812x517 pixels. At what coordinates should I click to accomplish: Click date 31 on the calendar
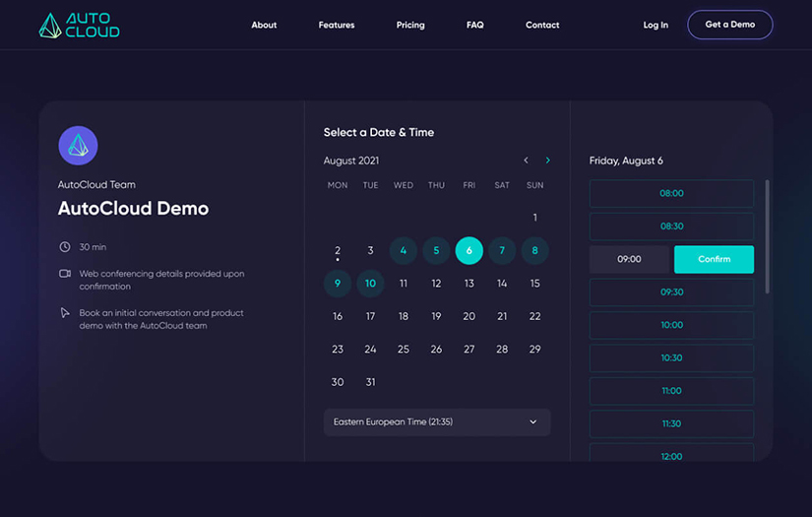370,382
